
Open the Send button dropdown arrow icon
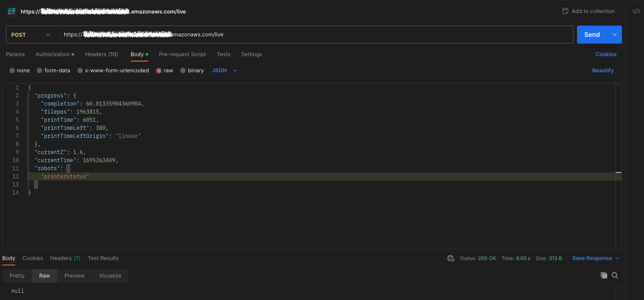pyautogui.click(x=614, y=35)
